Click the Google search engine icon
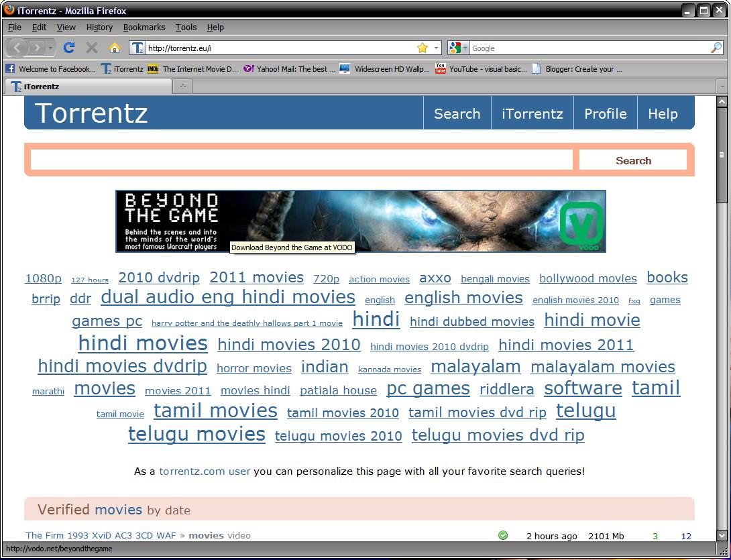The image size is (731, 560). 454,48
